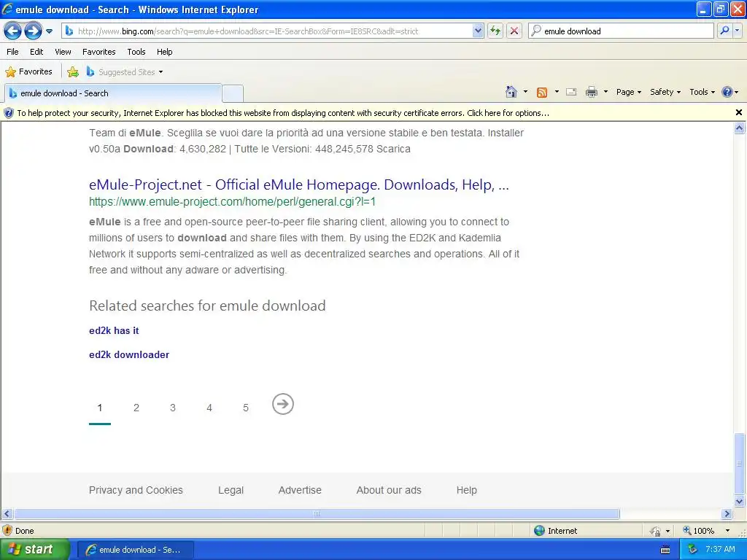The image size is (747, 560).
Task: Click the security certificate information bar message
Action: 283,113
